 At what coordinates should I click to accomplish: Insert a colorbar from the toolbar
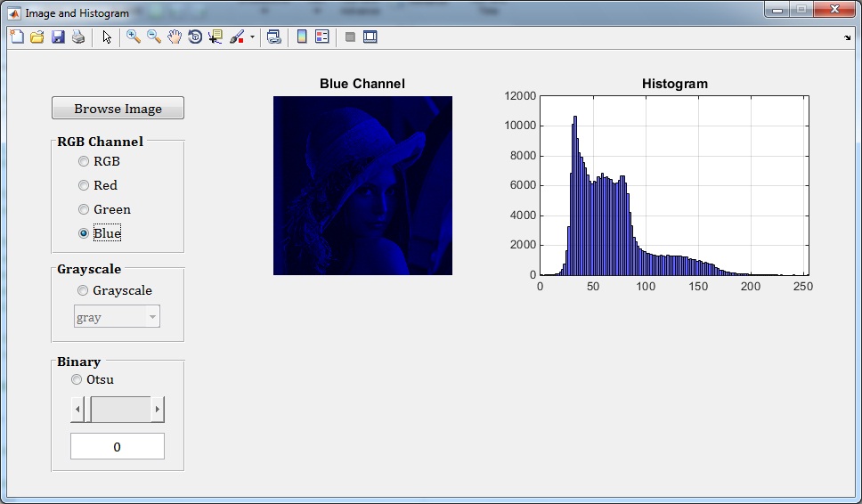(x=302, y=37)
